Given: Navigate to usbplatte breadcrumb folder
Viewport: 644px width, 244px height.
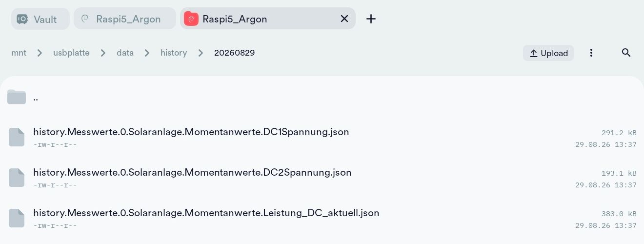Looking at the screenshot, I should click(x=71, y=53).
